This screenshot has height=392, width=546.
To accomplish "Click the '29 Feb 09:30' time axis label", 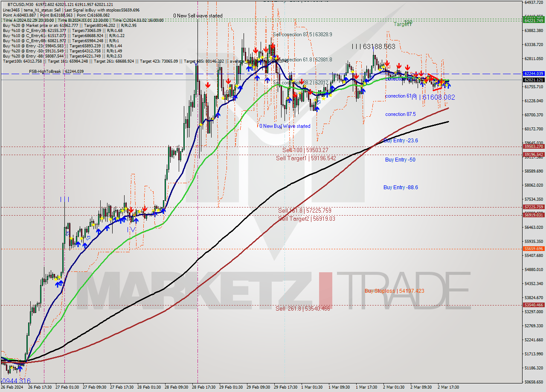I will pyautogui.click(x=258, y=387).
